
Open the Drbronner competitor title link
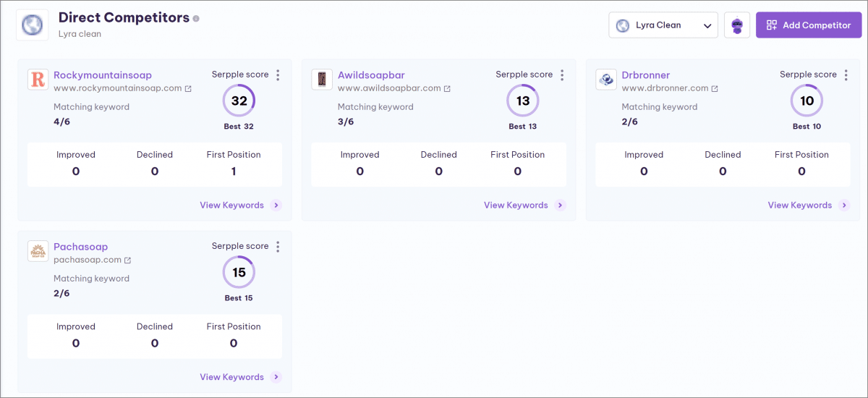tap(646, 75)
